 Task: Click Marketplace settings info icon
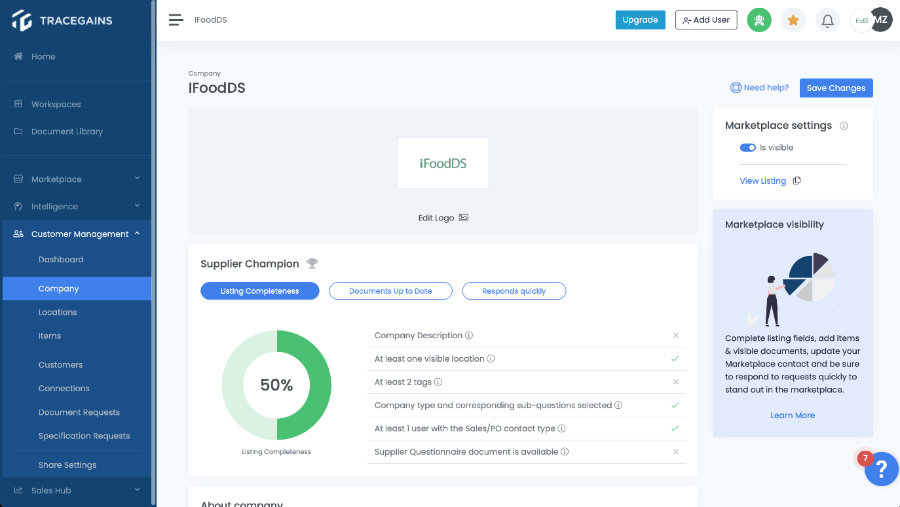844,126
